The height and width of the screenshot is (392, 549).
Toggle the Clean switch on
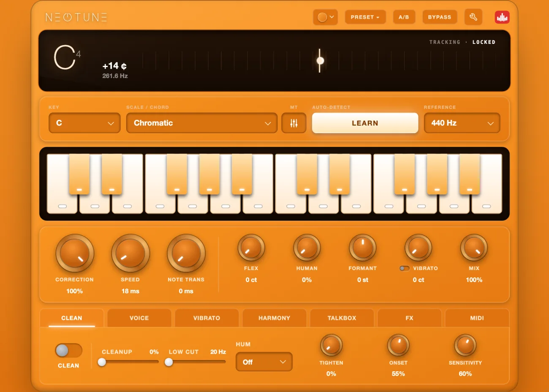[x=68, y=350]
